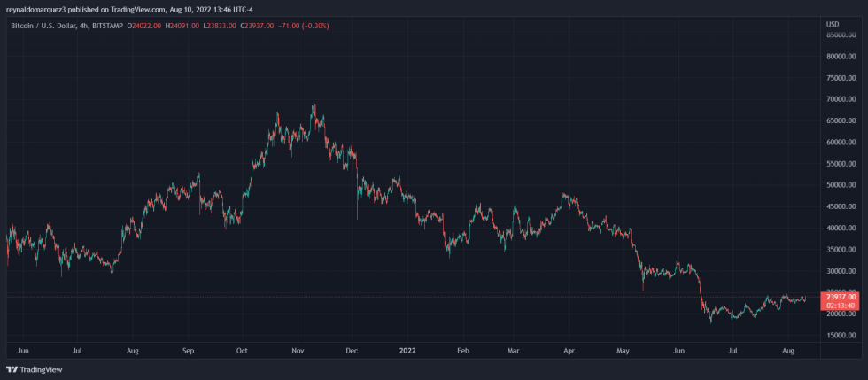Click the 15000.00 price axis label
This screenshot has width=868, height=380.
pos(841,335)
